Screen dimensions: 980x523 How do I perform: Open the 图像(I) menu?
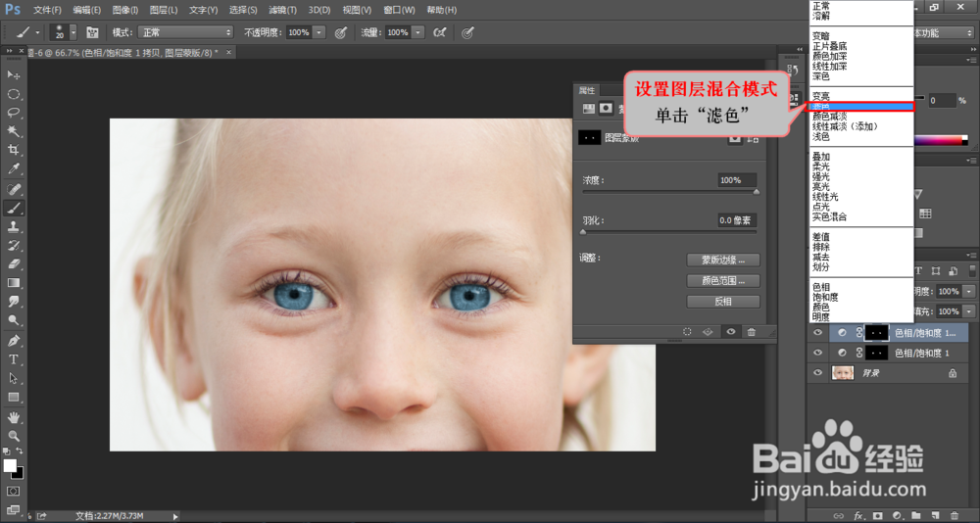pos(125,10)
